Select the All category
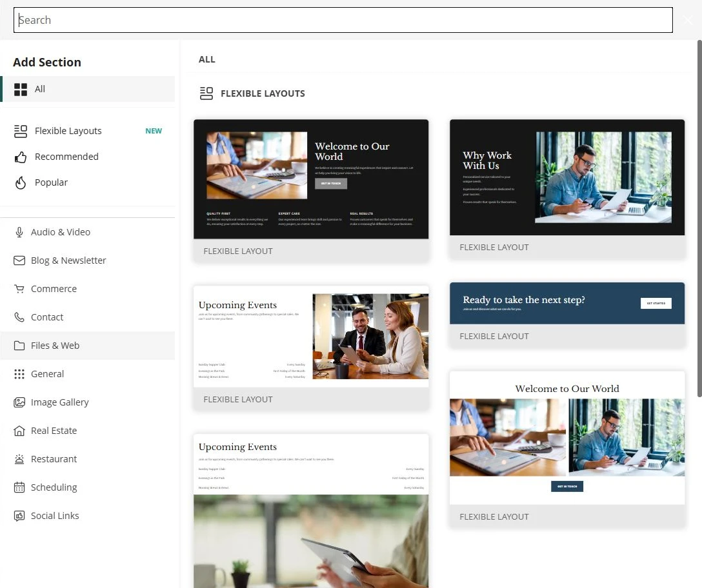The width and height of the screenshot is (702, 588). point(88,89)
